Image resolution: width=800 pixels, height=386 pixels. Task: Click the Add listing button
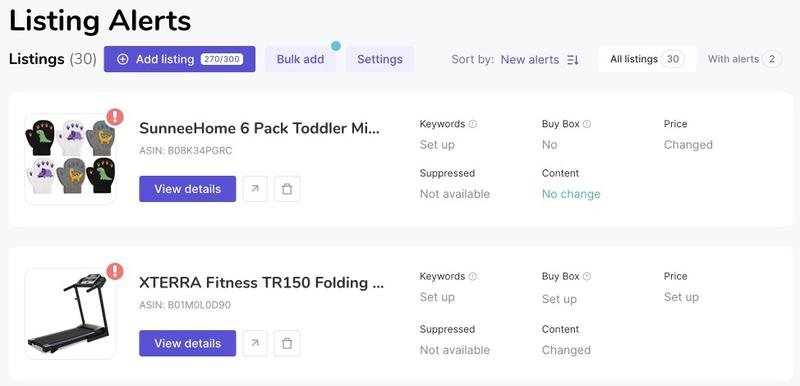180,59
